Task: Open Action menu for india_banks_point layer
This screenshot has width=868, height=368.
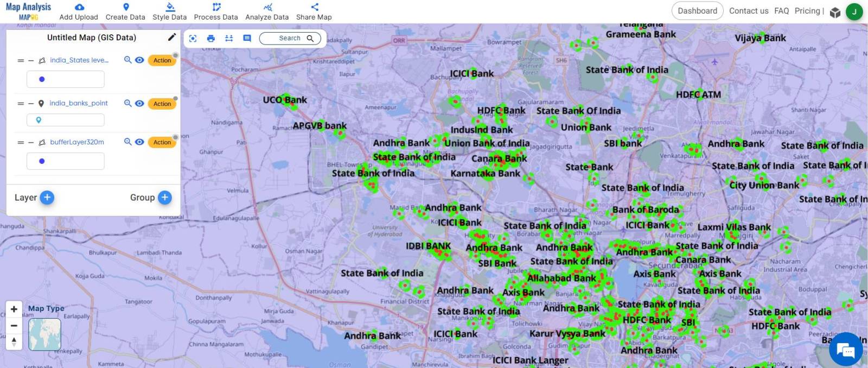Action: [x=162, y=104]
